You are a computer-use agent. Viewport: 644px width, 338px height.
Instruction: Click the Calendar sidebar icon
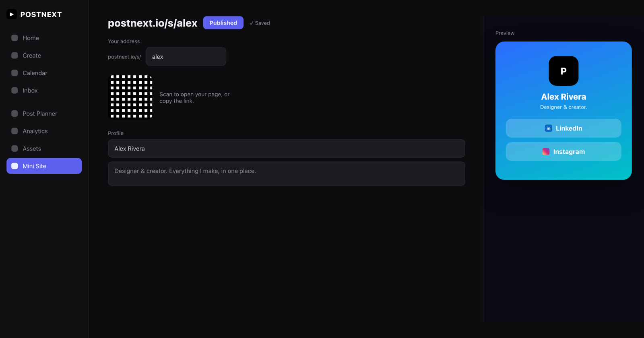coord(14,73)
